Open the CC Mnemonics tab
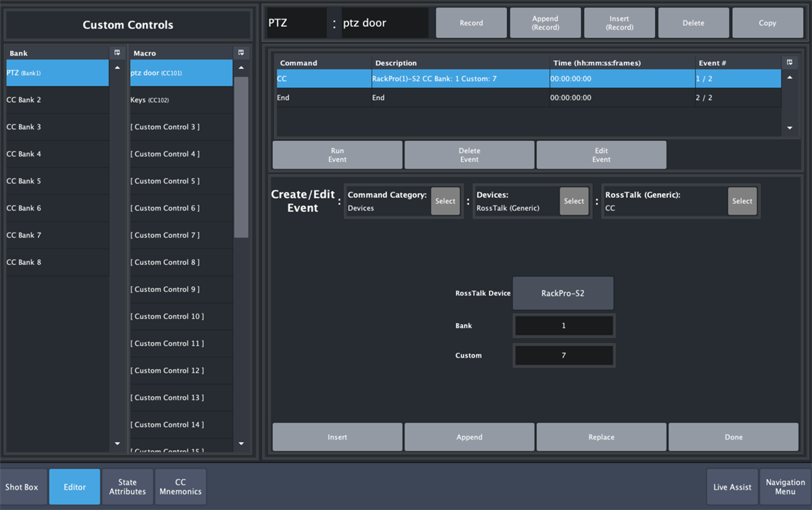The image size is (812, 510). [x=180, y=486]
